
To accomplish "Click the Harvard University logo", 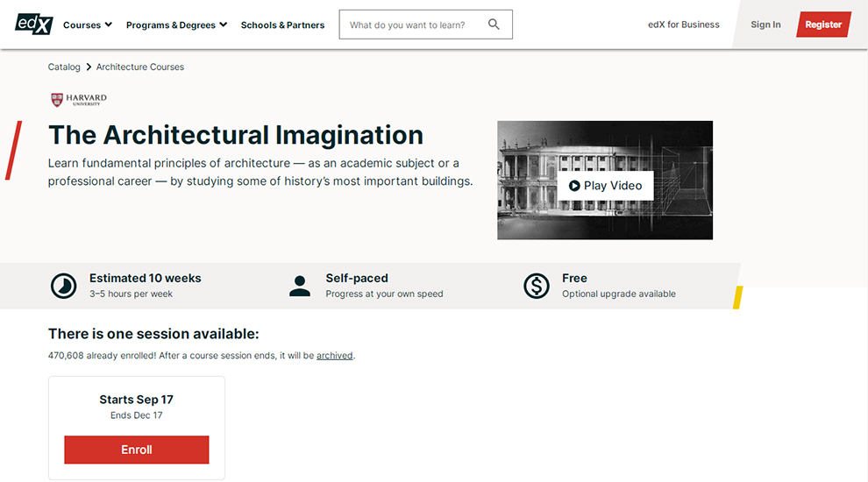I will (x=79, y=100).
